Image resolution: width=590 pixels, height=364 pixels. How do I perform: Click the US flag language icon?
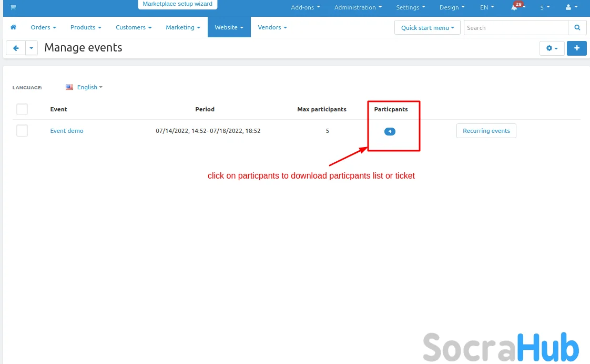coord(69,87)
